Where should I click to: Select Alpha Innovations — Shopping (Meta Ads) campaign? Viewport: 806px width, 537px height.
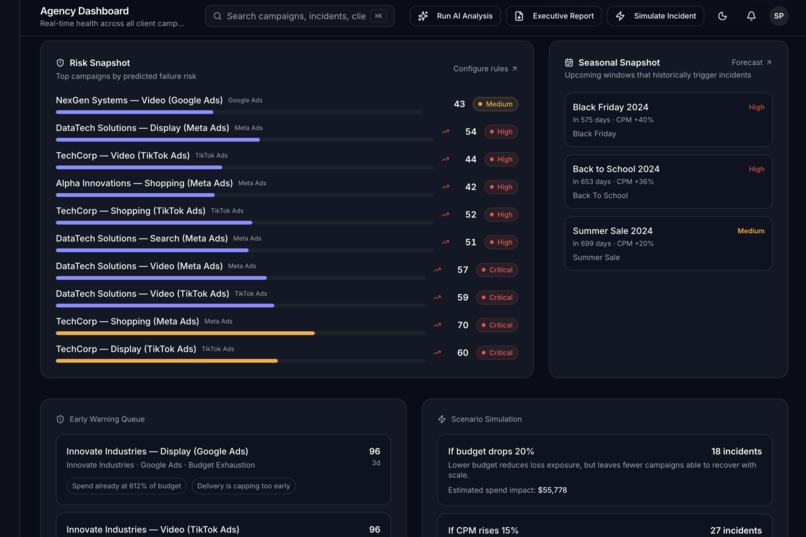click(x=144, y=183)
